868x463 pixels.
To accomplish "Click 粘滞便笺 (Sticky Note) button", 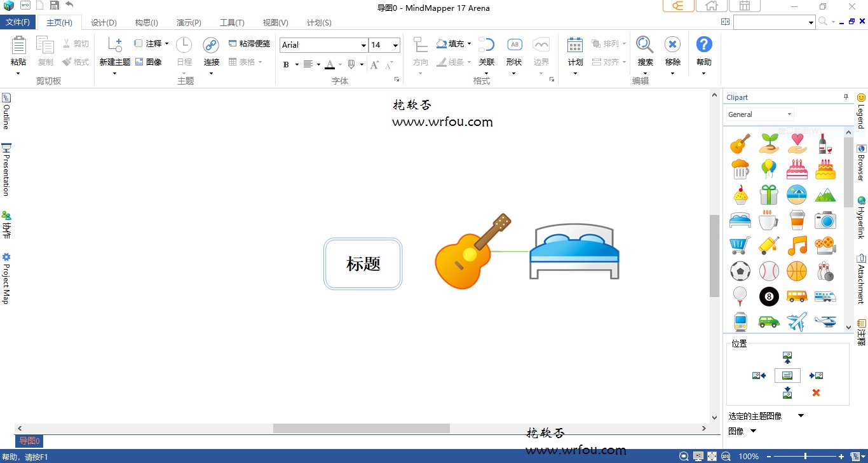I will click(x=250, y=44).
